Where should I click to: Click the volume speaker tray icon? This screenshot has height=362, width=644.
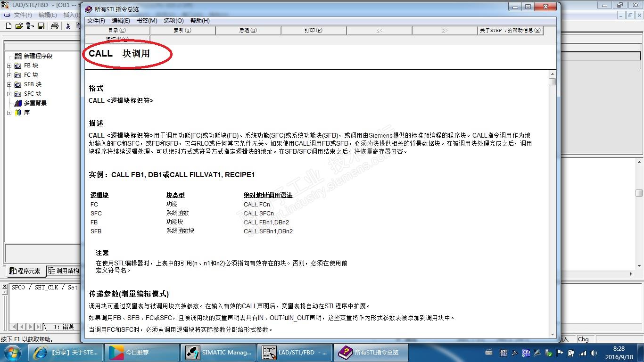pyautogui.click(x=593, y=353)
